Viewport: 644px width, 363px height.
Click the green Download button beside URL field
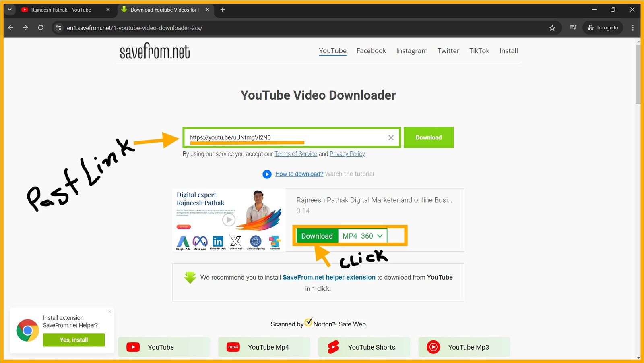[429, 137]
